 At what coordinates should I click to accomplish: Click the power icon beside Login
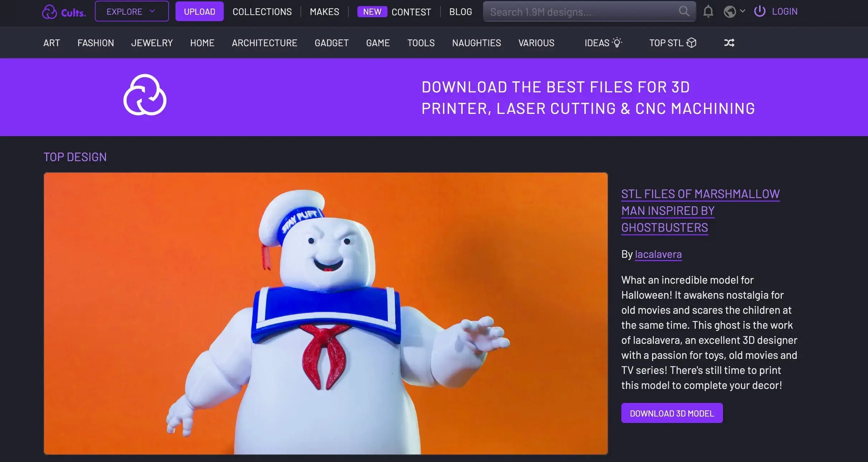pyautogui.click(x=759, y=11)
